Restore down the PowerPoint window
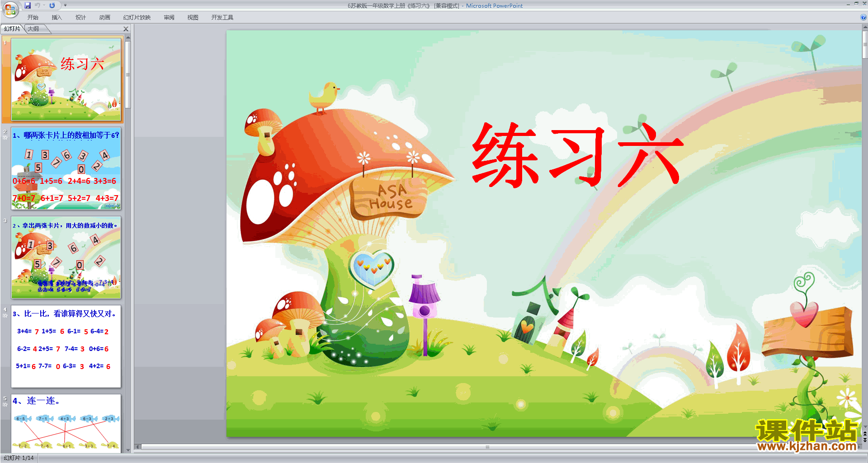868x463 pixels. tap(856, 4)
